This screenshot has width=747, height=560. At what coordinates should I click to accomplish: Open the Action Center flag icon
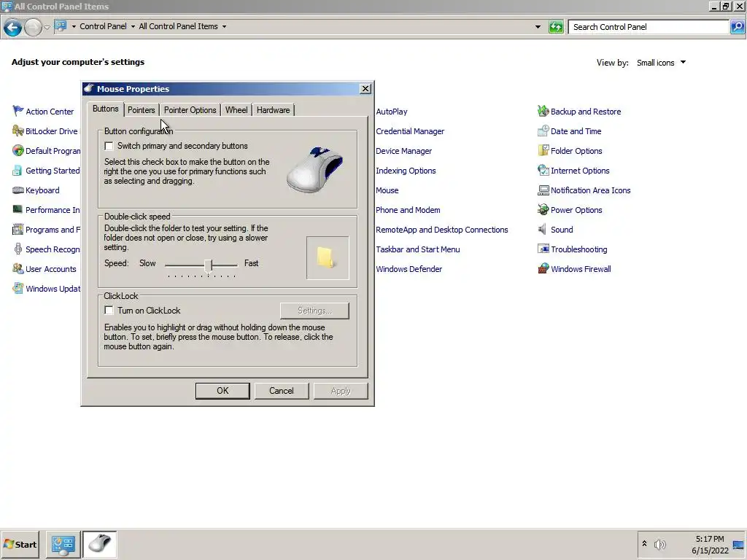18,111
